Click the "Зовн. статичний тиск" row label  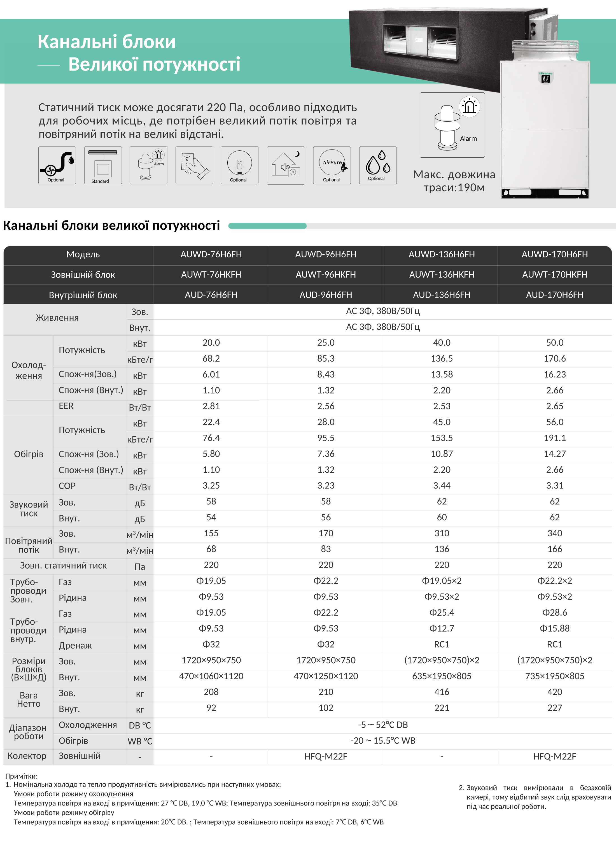click(63, 565)
